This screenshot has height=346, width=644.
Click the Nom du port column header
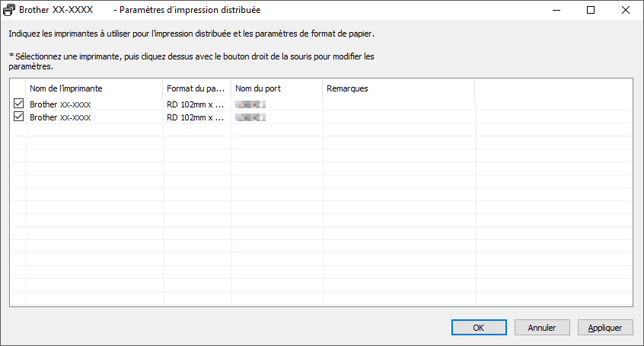tap(277, 88)
